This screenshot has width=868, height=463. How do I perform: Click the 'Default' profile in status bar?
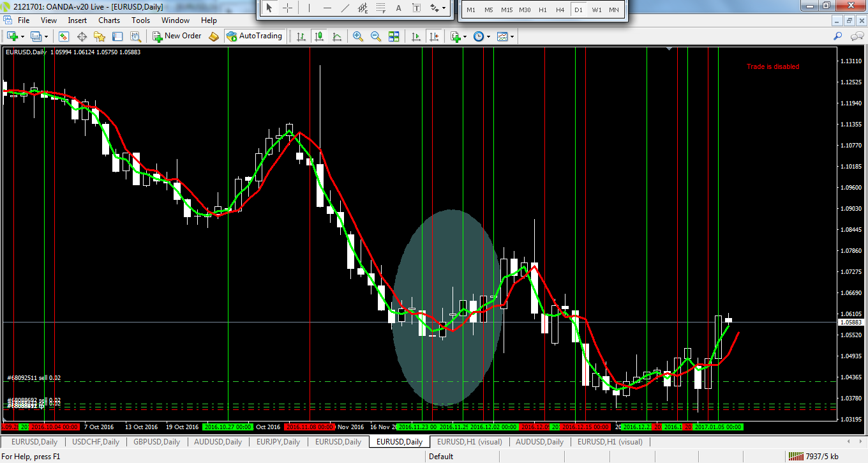click(440, 457)
